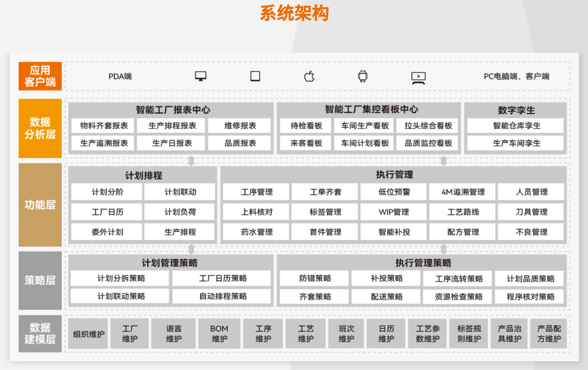Viewport: 588px width, 370px height.
Task: Expand the 执行管理 section header
Action: click(x=395, y=175)
